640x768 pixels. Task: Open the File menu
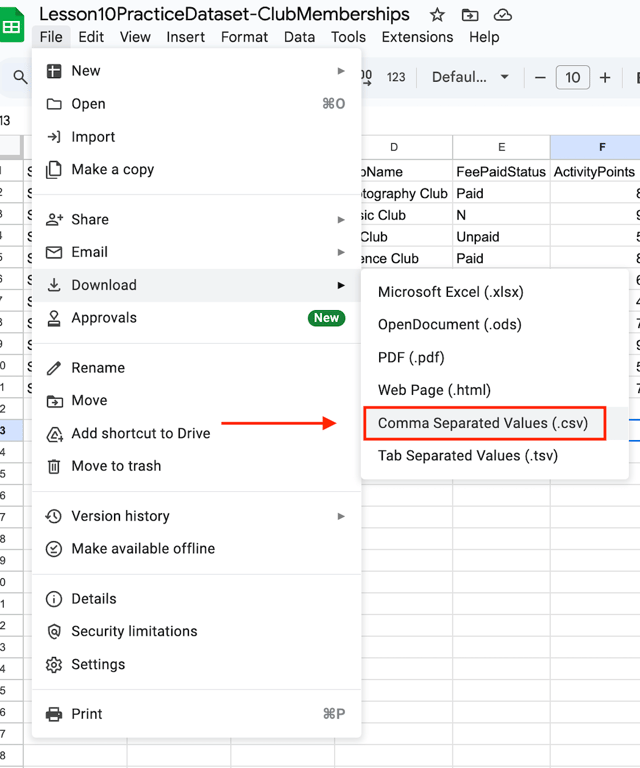tap(51, 37)
